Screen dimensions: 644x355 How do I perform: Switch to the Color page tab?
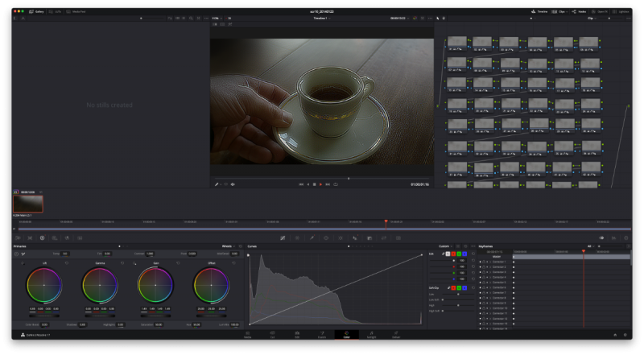coord(346,333)
